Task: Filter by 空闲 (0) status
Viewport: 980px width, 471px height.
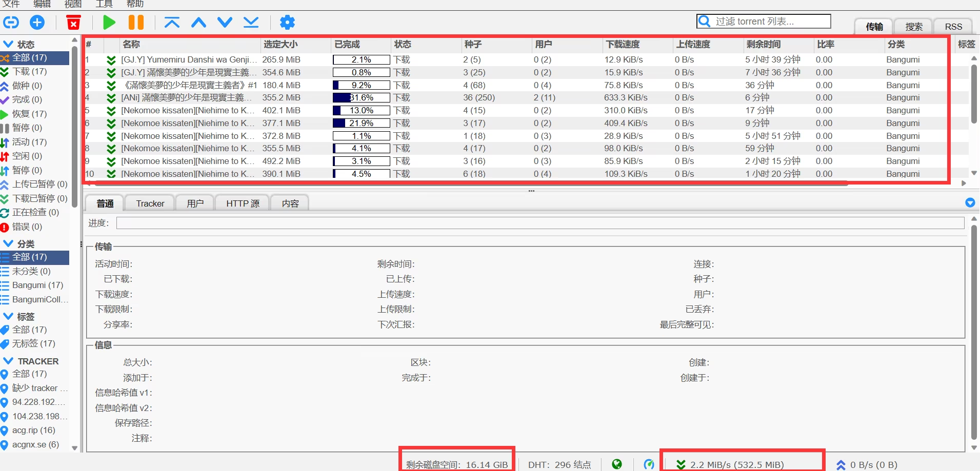Action: (27, 156)
